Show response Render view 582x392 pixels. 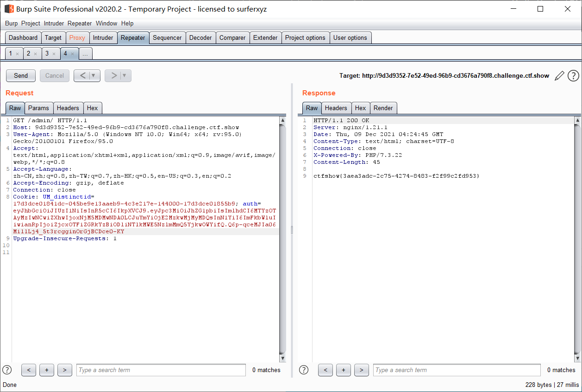click(383, 108)
